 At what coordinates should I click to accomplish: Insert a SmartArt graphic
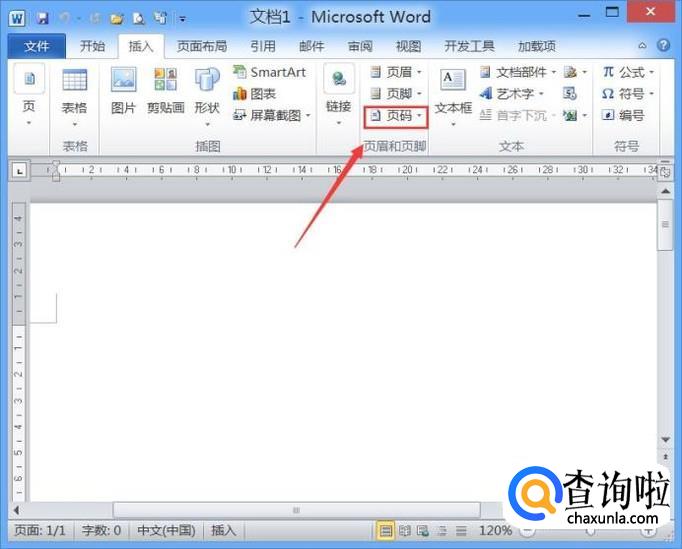click(x=270, y=72)
